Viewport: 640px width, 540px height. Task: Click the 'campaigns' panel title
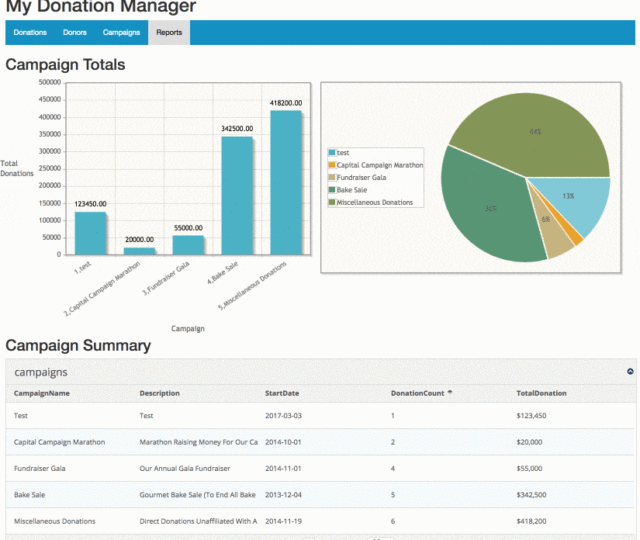pos(41,372)
